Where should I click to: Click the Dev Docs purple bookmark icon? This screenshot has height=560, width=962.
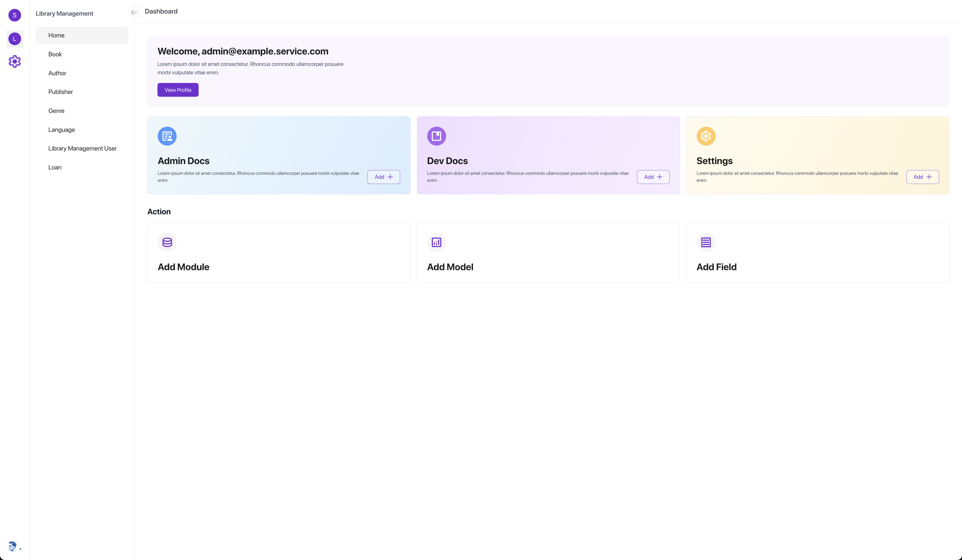click(x=436, y=136)
